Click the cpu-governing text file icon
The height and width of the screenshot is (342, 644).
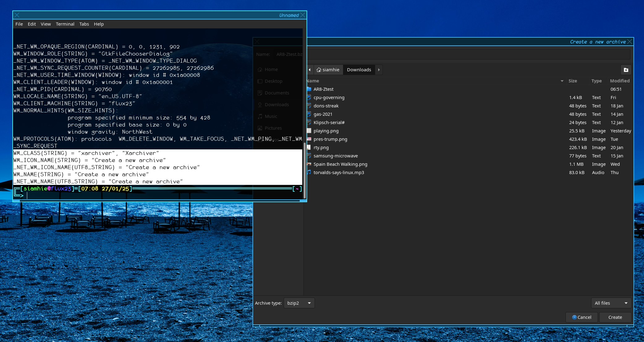pyautogui.click(x=309, y=98)
